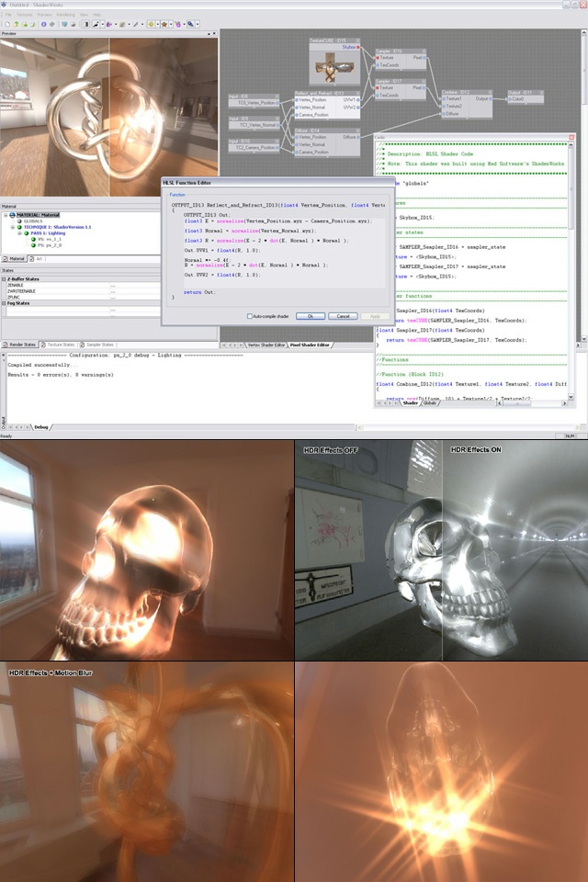Select GLOBALS tree item
This screenshot has width=588, height=882.
click(33, 221)
